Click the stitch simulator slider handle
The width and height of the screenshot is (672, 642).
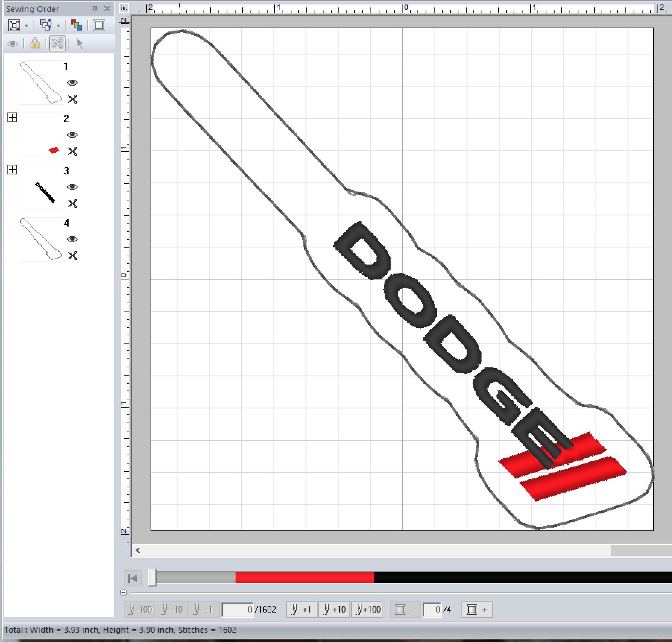[x=152, y=578]
